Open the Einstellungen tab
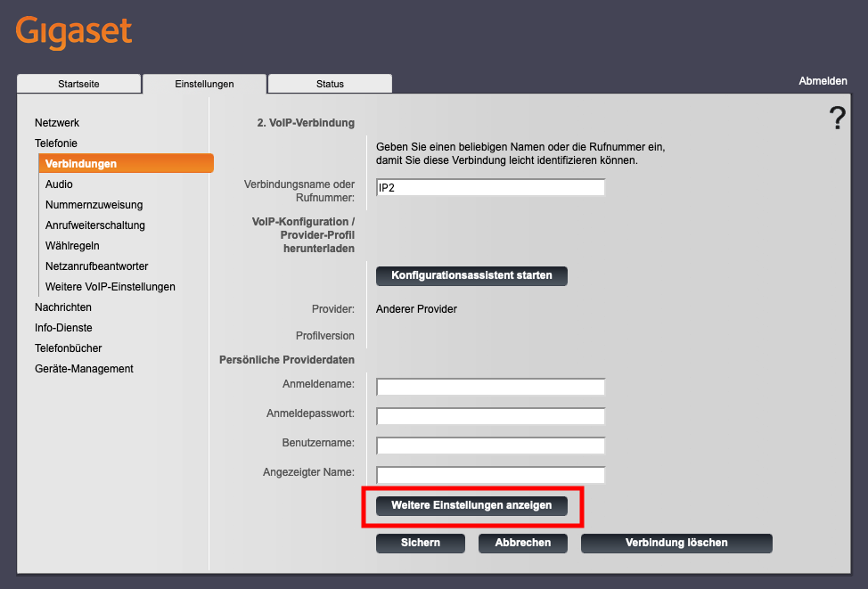Screen dimensions: 868x589 pos(203,83)
